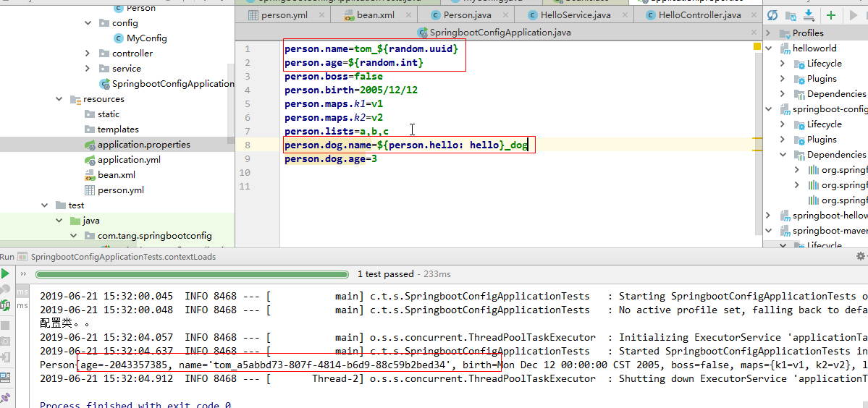
Task: Select SpringbootConfigApplicationTests.contextLoads run tab
Action: [x=117, y=257]
